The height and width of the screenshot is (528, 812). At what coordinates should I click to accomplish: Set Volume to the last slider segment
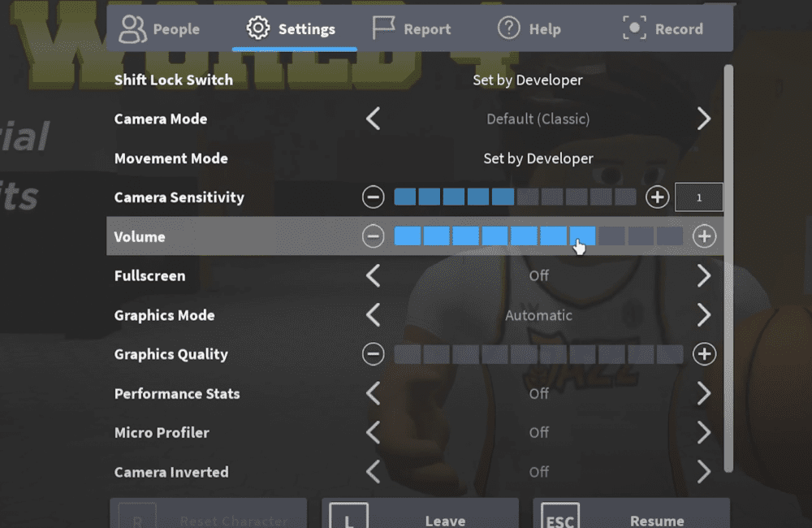pos(670,236)
